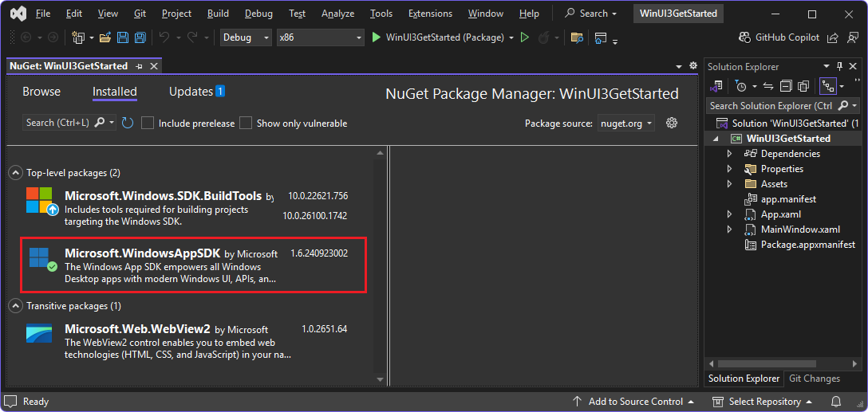Image resolution: width=868 pixels, height=412 pixels.
Task: Toggle the Solution Explorer nesting view icon
Action: [x=828, y=86]
